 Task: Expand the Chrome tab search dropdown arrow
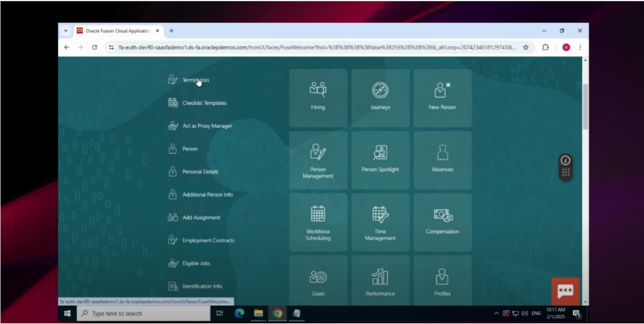pyautogui.click(x=66, y=31)
